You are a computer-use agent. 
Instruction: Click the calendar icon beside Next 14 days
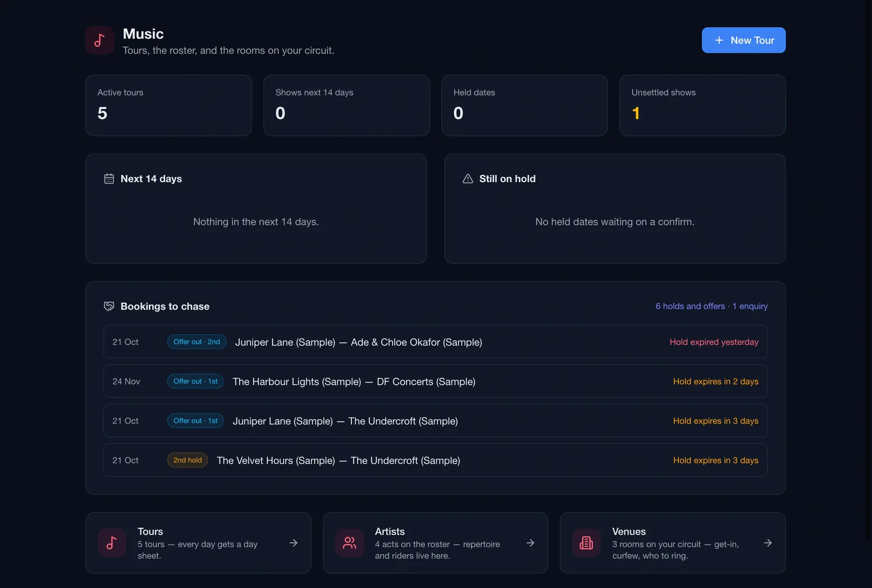click(109, 179)
